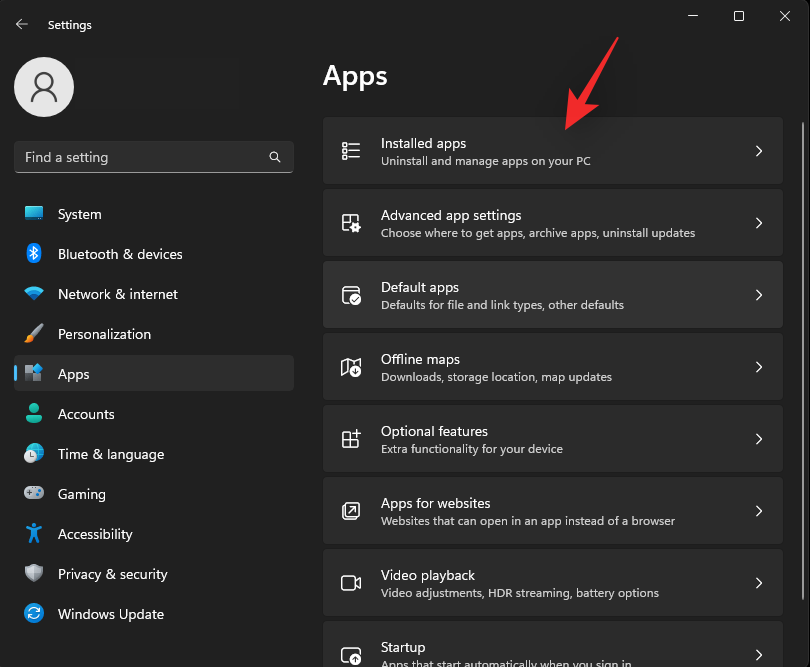Expand Apps for websites chevron
The width and height of the screenshot is (810, 667).
point(759,511)
